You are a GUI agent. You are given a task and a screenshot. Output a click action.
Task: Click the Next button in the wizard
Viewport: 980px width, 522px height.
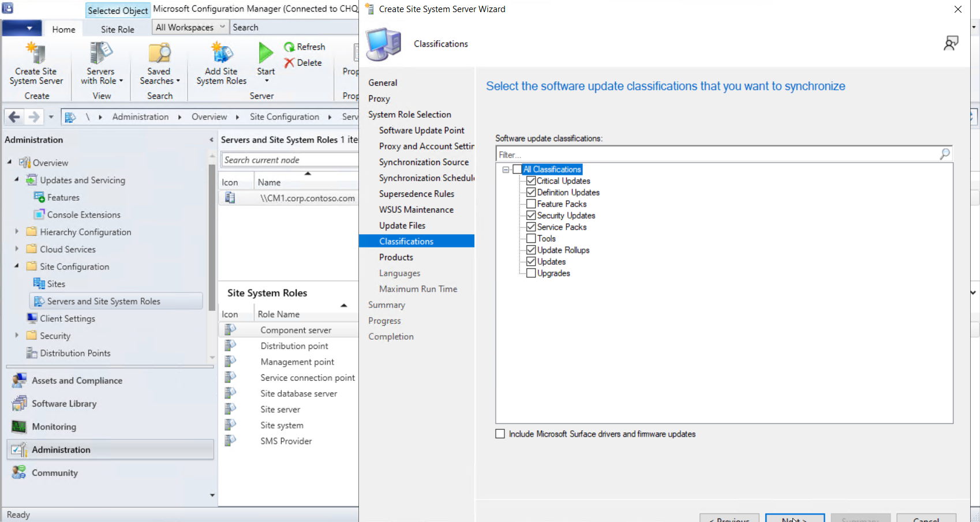coord(795,518)
